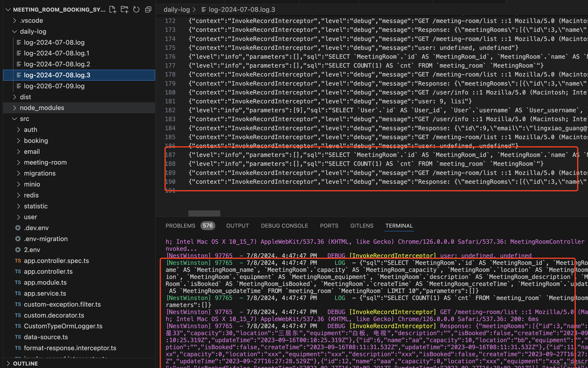Switch to the DEBUG CONSOLE tab
Viewport: 588px width, 368px height.
pos(284,226)
